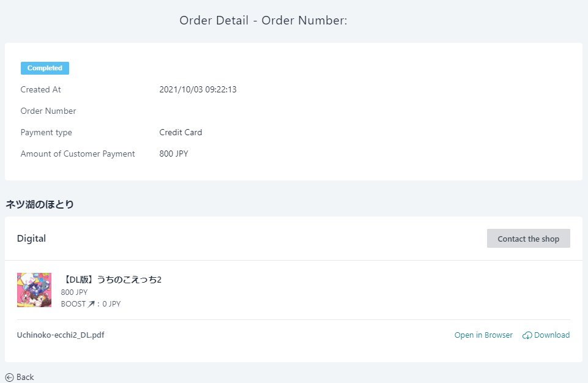Click the Contact the shop button
Image resolution: width=588 pixels, height=383 pixels.
pyautogui.click(x=529, y=238)
